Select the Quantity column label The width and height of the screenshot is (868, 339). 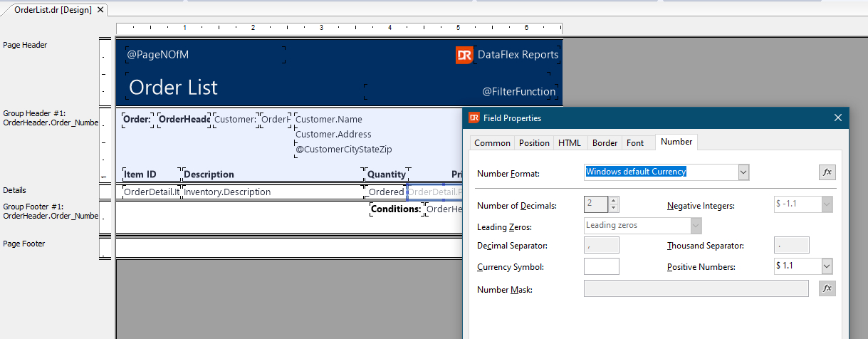point(387,174)
